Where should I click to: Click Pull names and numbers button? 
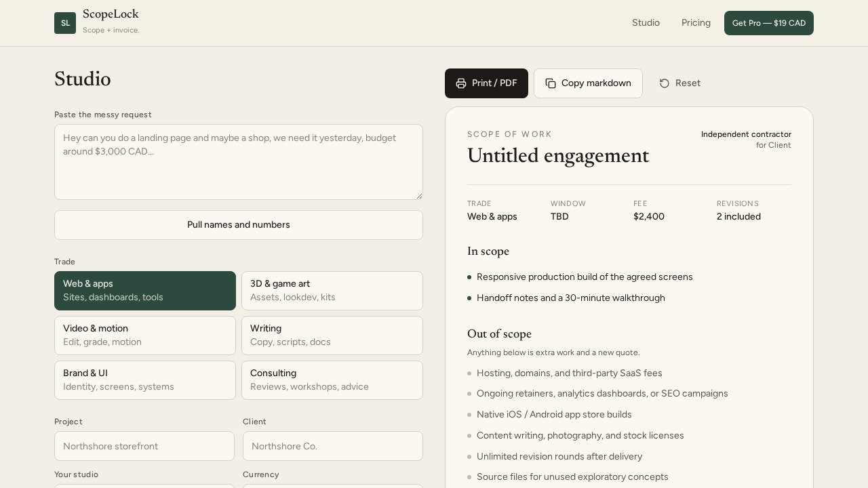tap(239, 225)
